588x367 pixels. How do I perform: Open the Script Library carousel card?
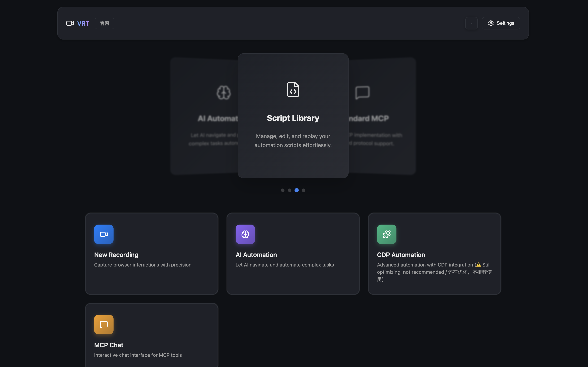coord(293,118)
